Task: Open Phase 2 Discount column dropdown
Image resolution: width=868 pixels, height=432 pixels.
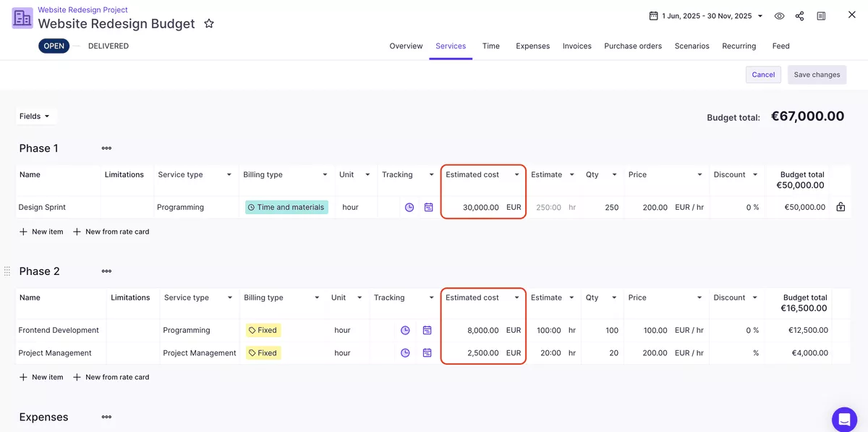Action: tap(754, 298)
